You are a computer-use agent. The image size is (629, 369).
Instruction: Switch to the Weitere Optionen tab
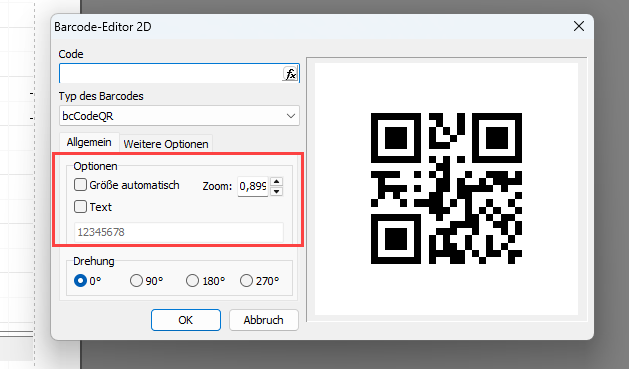point(166,144)
